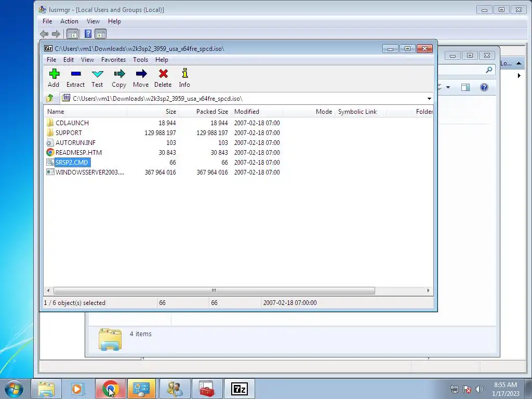Select the SUPPORT folder row name

tap(69, 132)
